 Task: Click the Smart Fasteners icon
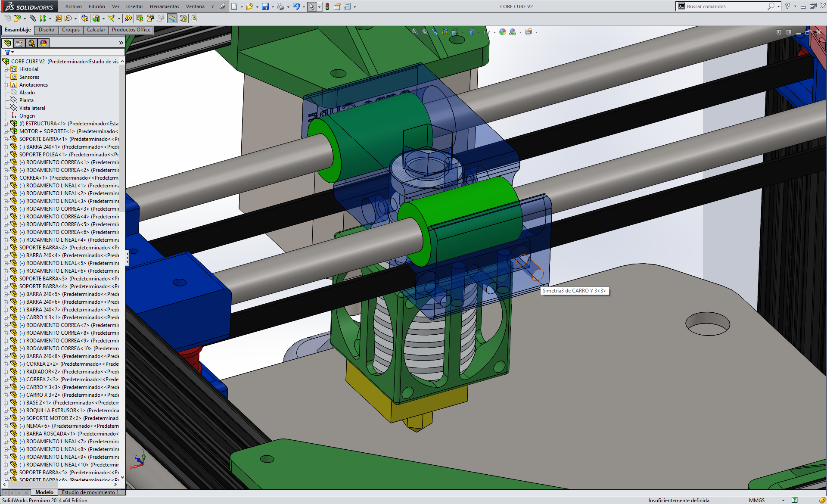pyautogui.click(x=58, y=18)
